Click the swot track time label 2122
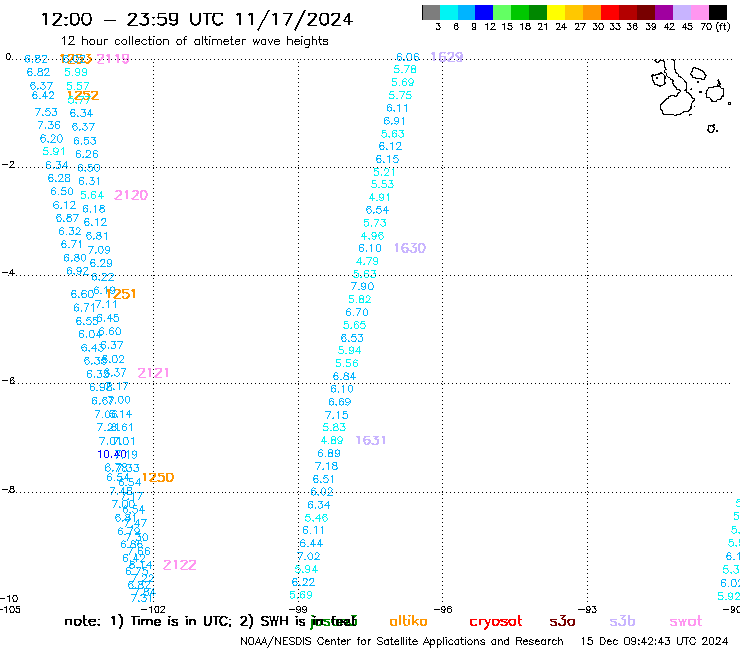Viewport: 740px width, 650px height. pyautogui.click(x=180, y=565)
